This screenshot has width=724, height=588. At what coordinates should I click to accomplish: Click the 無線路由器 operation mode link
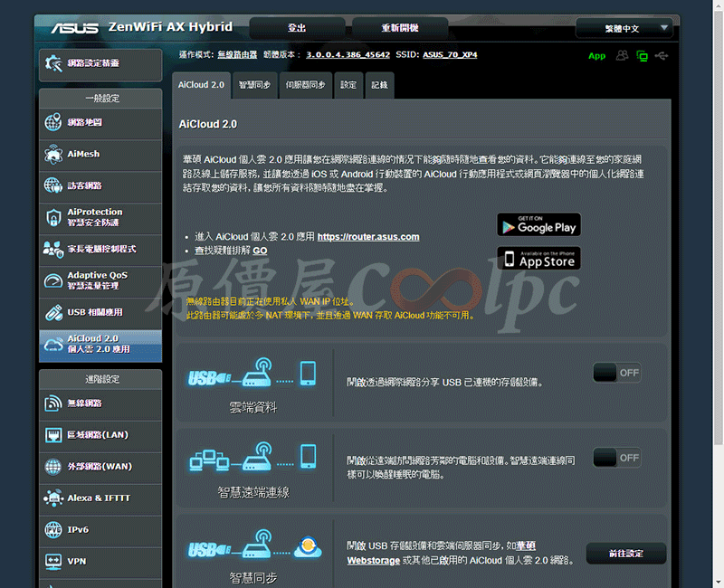(x=237, y=55)
